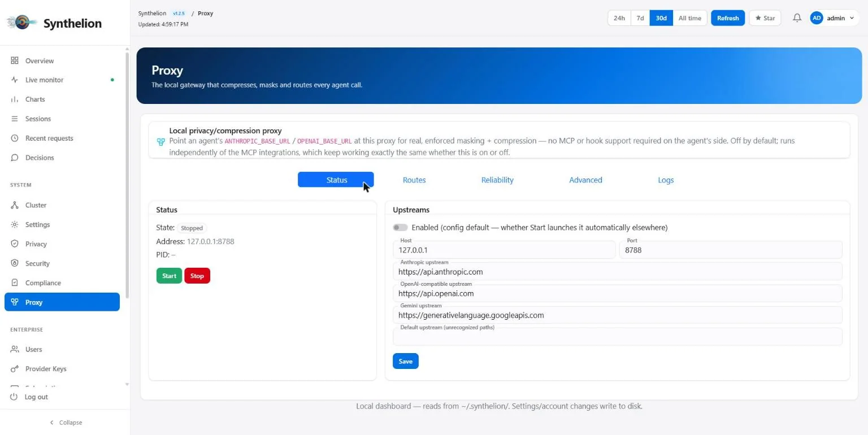Viewport: 868px width, 435px height.
Task: Select the Live monitor pulse icon
Action: [x=15, y=80]
